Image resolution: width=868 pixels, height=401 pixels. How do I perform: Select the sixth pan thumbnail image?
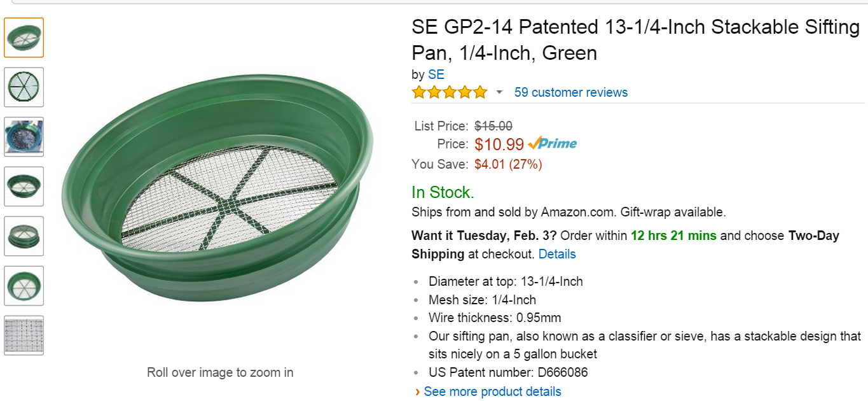(24, 286)
